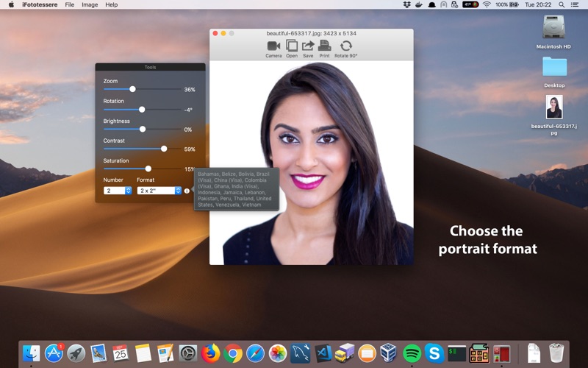Viewport: 588px width, 368px height.
Task: Click the Wi-Fi menu bar icon
Action: coord(487,4)
